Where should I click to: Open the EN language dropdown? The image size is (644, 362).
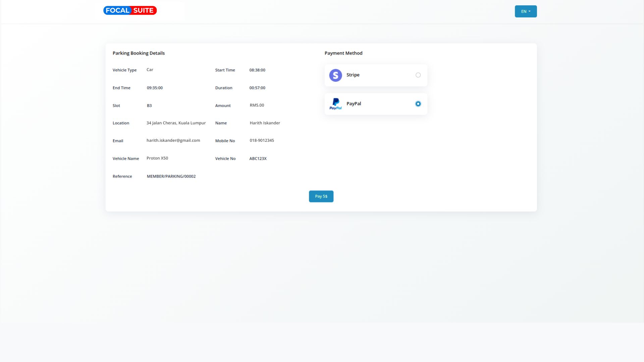coord(526,11)
